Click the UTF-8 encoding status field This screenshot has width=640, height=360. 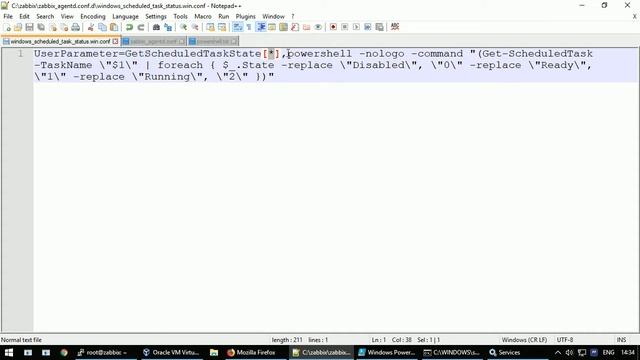565,340
